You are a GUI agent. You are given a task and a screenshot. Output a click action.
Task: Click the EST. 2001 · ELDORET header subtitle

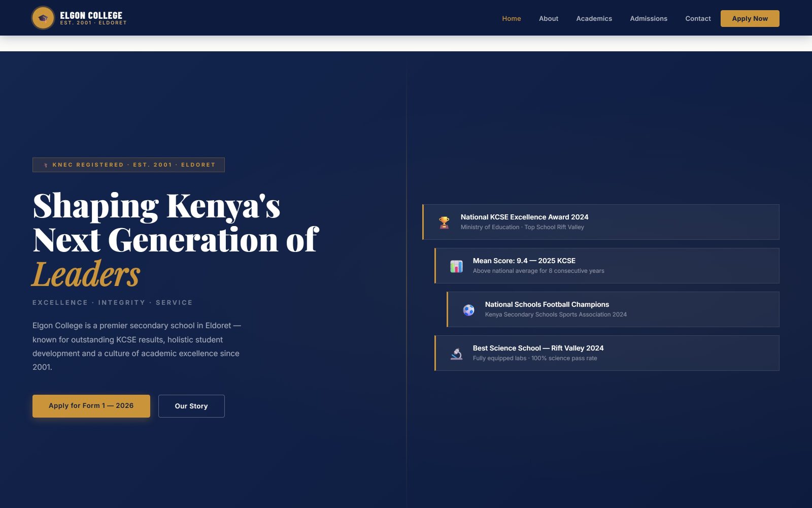[x=93, y=23]
